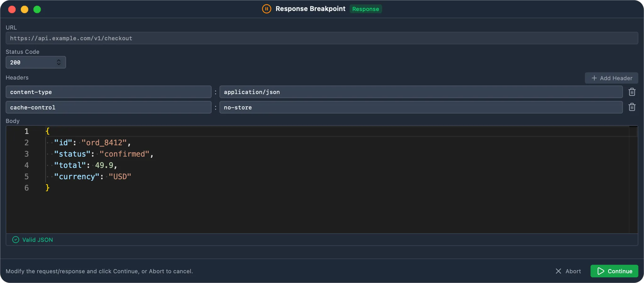Click the "status" key in JSON body
Image resolution: width=644 pixels, height=283 pixels.
(x=72, y=154)
